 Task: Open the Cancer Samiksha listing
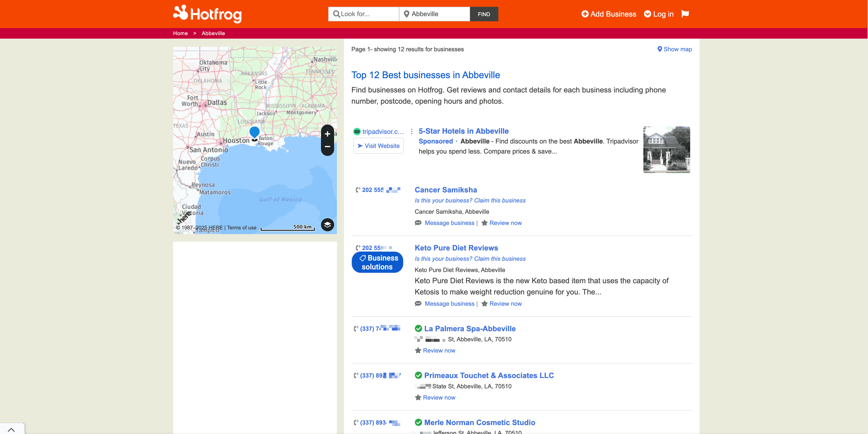click(445, 190)
